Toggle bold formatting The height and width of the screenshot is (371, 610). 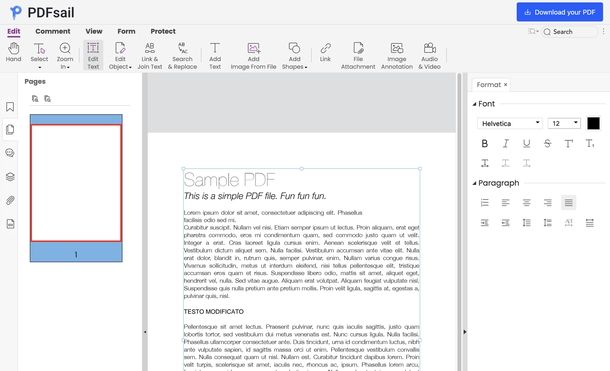(x=484, y=144)
